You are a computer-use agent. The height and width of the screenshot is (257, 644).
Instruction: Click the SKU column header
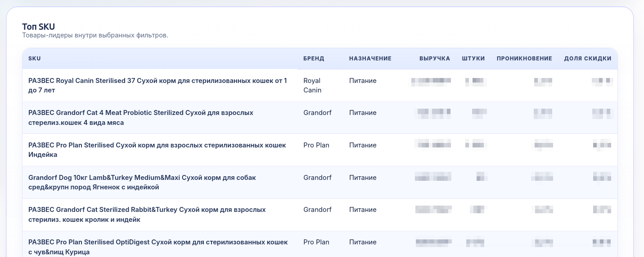(34, 59)
